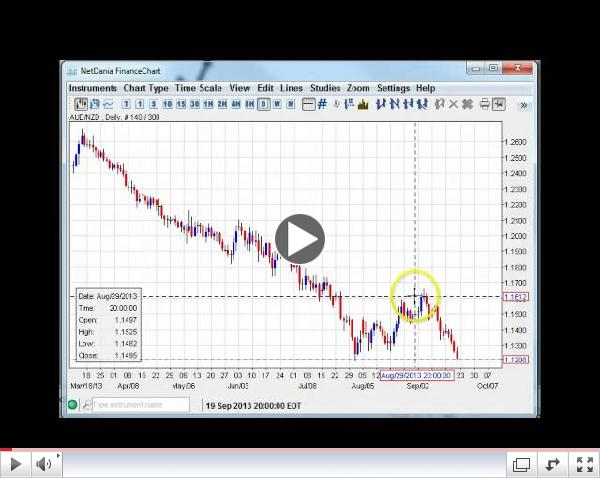Switch to 1H time scale
This screenshot has width=600, height=478.
(x=209, y=104)
